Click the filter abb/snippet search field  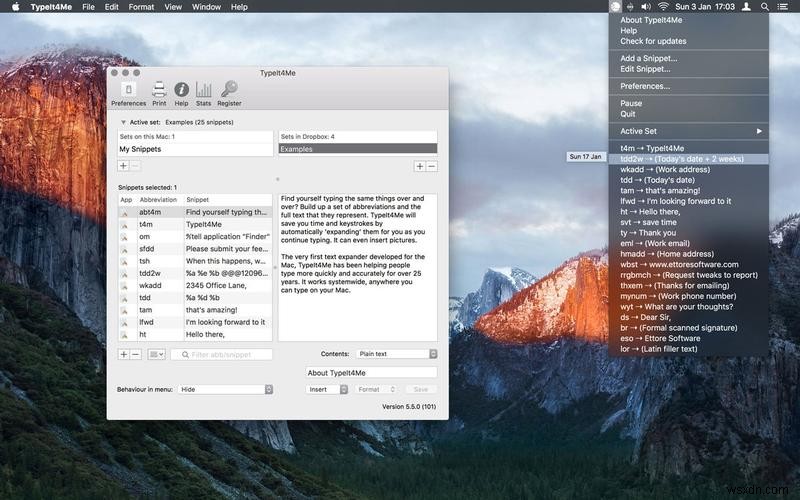221,354
